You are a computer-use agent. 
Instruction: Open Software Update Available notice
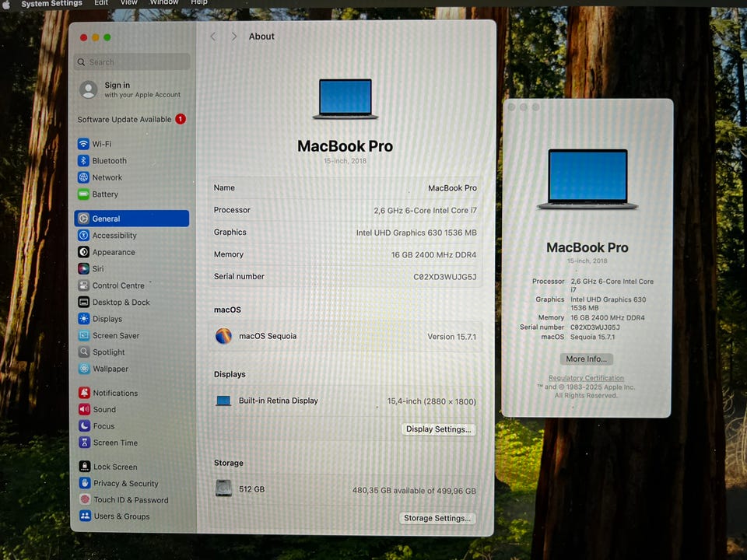pyautogui.click(x=124, y=120)
